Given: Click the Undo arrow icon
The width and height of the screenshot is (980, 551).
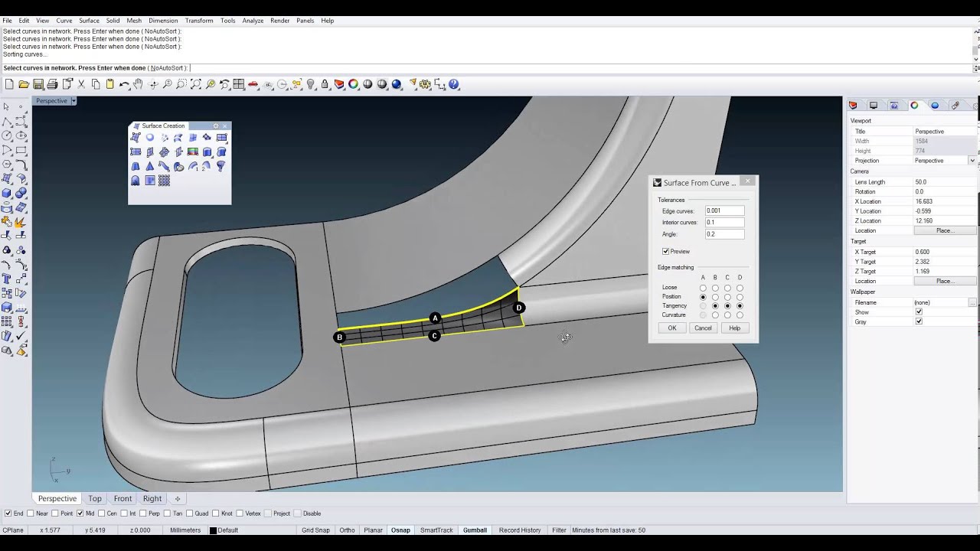Looking at the screenshot, I should point(124,84).
